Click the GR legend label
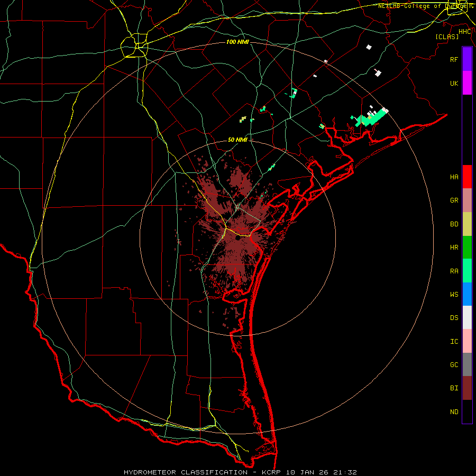The image size is (476, 476). [x=454, y=200]
